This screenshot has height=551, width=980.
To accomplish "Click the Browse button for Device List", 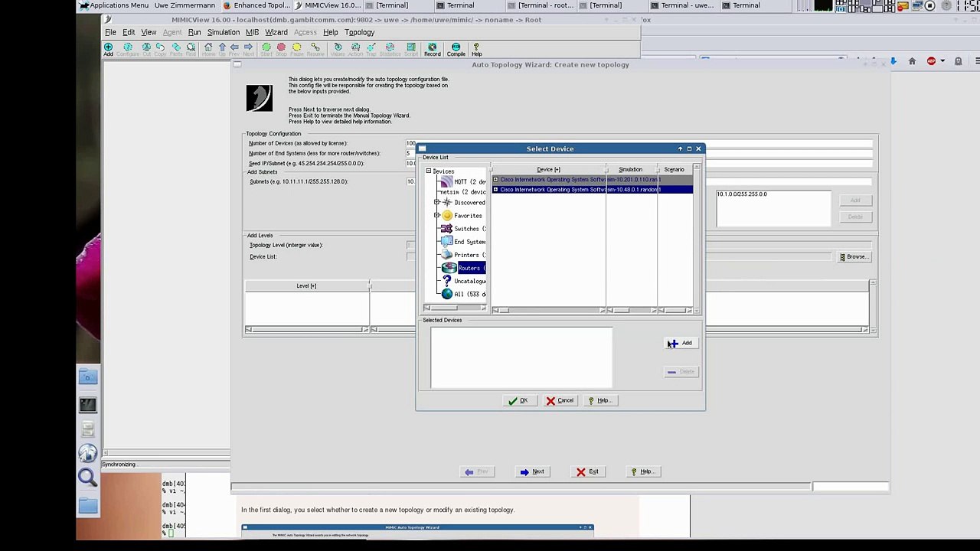I will [x=853, y=256].
